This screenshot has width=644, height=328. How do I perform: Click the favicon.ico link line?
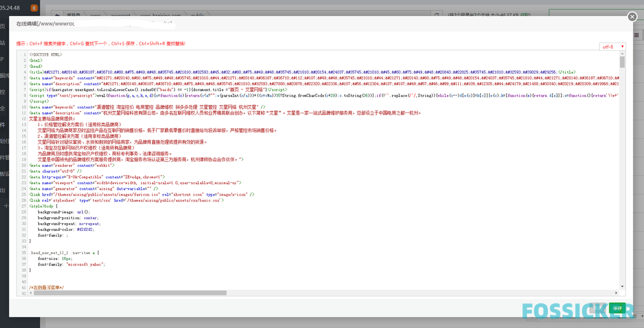point(142,194)
